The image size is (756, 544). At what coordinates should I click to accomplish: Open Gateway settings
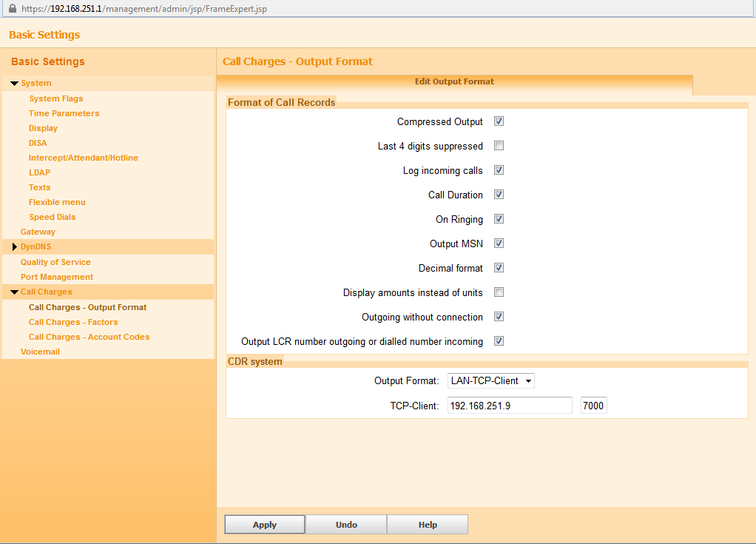tap(38, 232)
